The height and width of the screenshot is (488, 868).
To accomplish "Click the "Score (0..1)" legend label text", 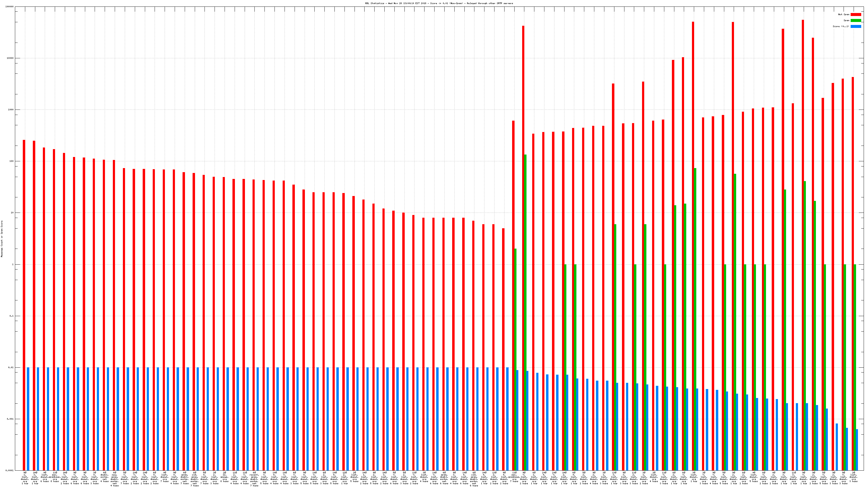I will [x=841, y=26].
